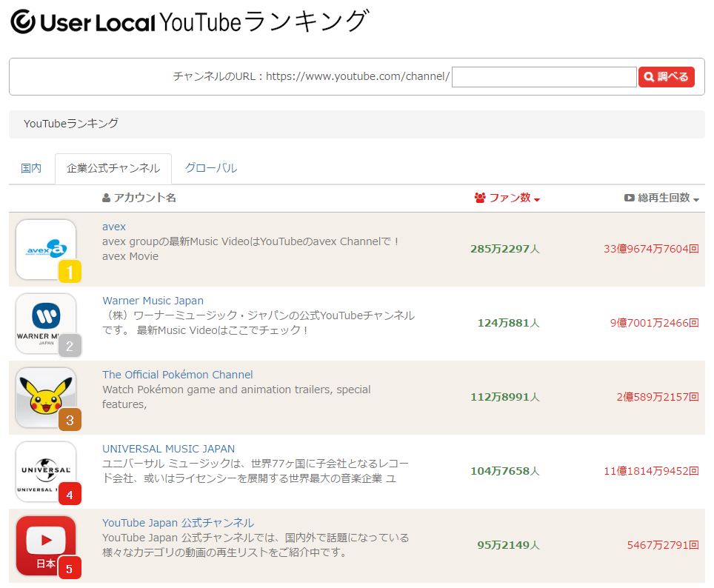The height and width of the screenshot is (588, 714).
Task: Sort by ファン数 using its dropdown arrow
Action: pyautogui.click(x=537, y=199)
